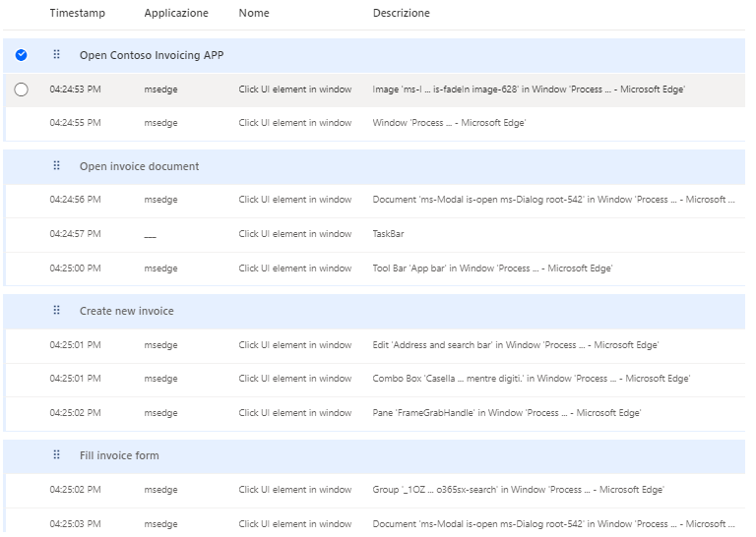Image resolution: width=756 pixels, height=537 pixels.
Task: Click the Descrizione column header
Action: point(401,14)
